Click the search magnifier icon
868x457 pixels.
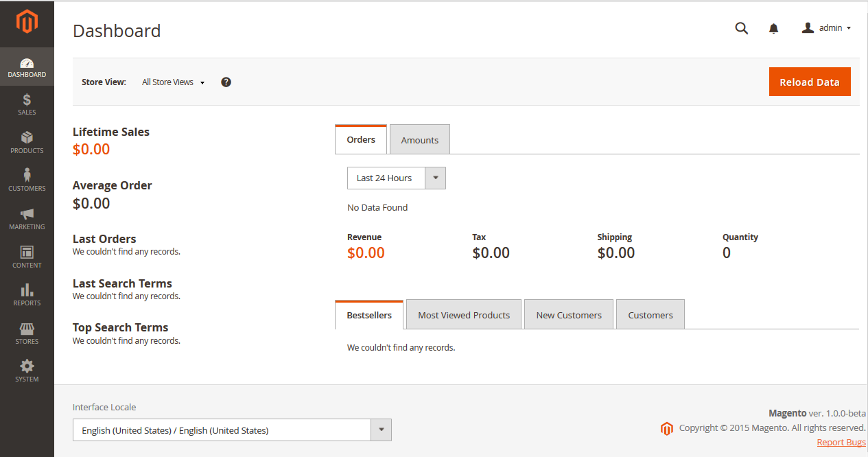click(741, 28)
